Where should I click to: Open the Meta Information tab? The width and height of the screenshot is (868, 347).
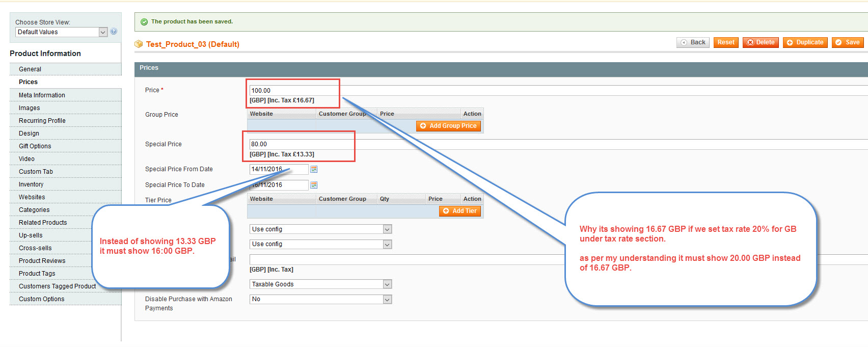click(42, 95)
